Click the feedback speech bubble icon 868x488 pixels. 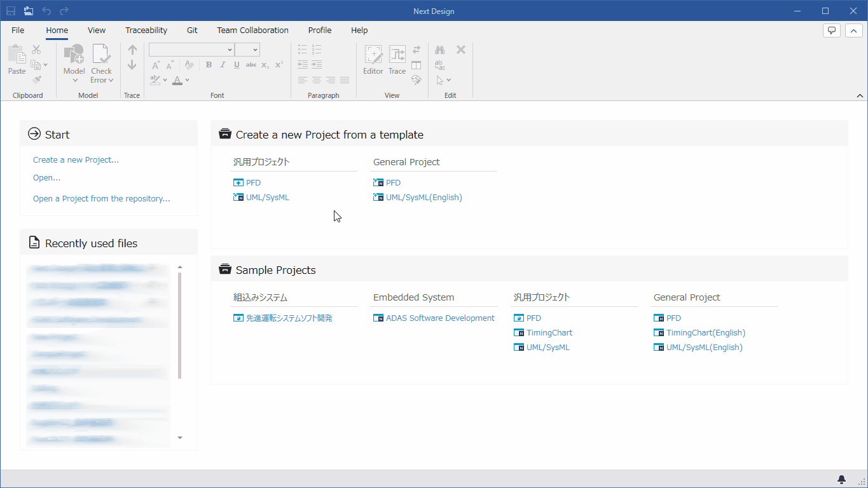(832, 30)
